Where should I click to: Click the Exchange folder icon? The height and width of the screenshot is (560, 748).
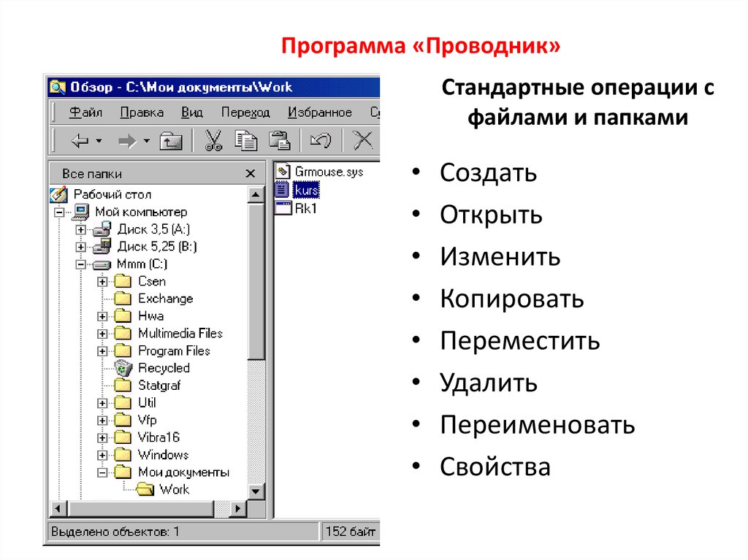[123, 299]
